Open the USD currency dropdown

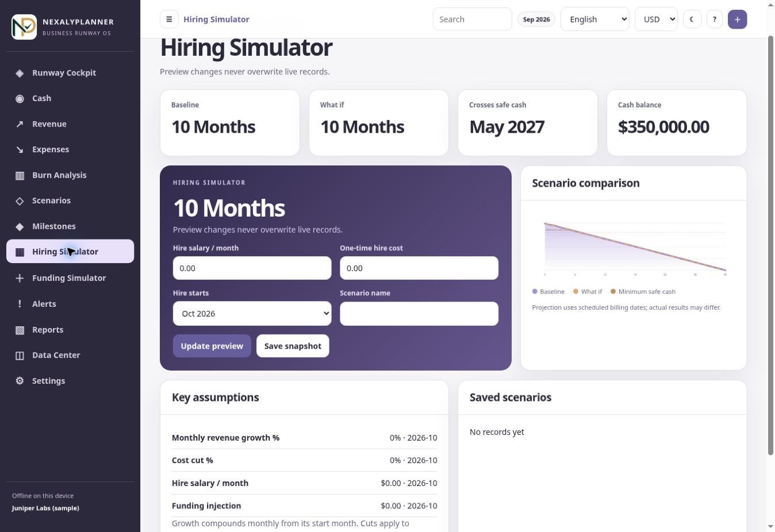point(656,19)
